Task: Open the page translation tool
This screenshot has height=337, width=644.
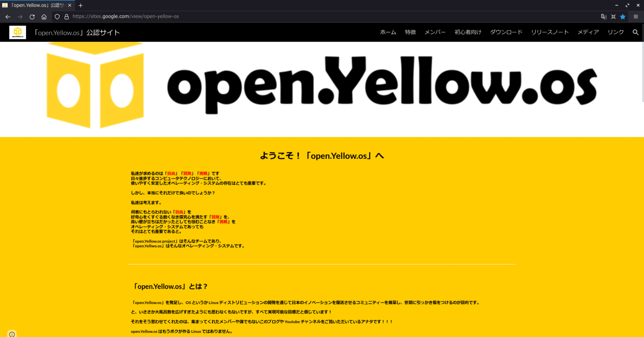Action: click(x=604, y=16)
